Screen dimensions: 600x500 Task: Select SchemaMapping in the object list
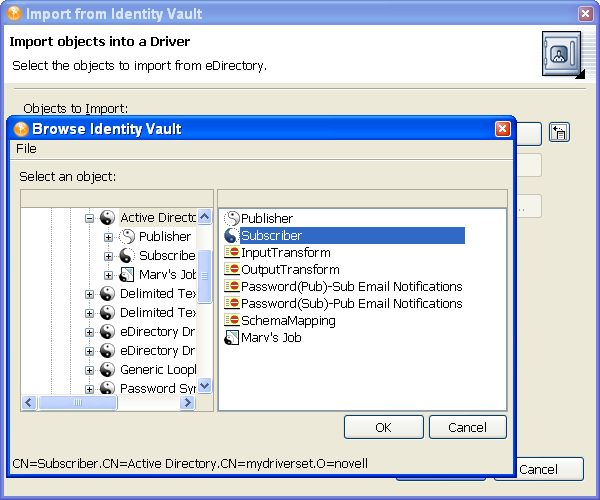pyautogui.click(x=288, y=320)
